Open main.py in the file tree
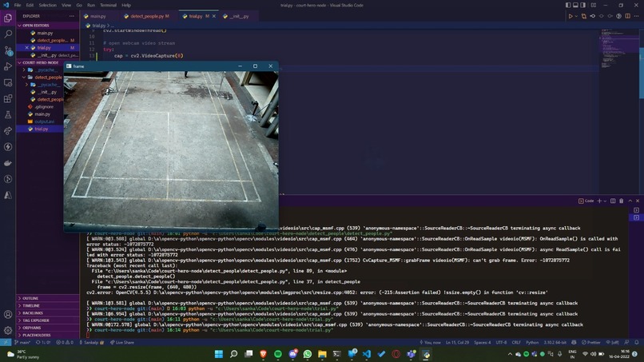The image size is (644, 362). point(42,114)
